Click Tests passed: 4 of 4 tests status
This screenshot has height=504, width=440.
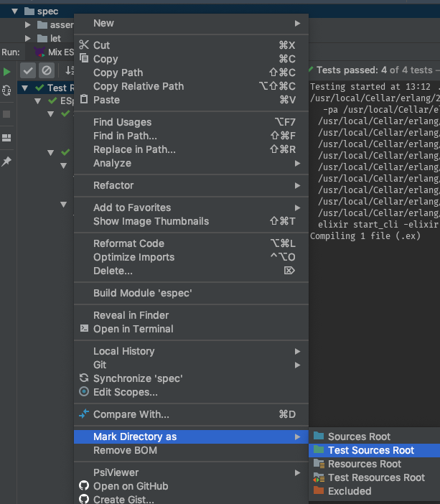click(x=375, y=70)
